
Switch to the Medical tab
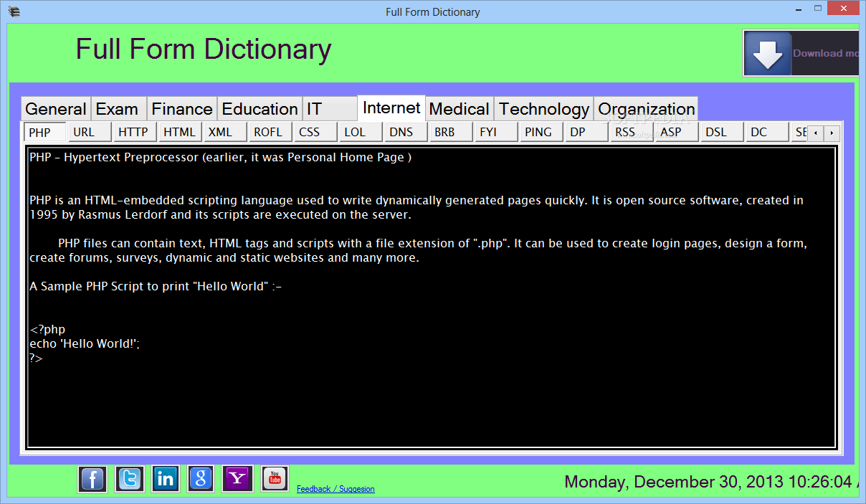(x=459, y=108)
